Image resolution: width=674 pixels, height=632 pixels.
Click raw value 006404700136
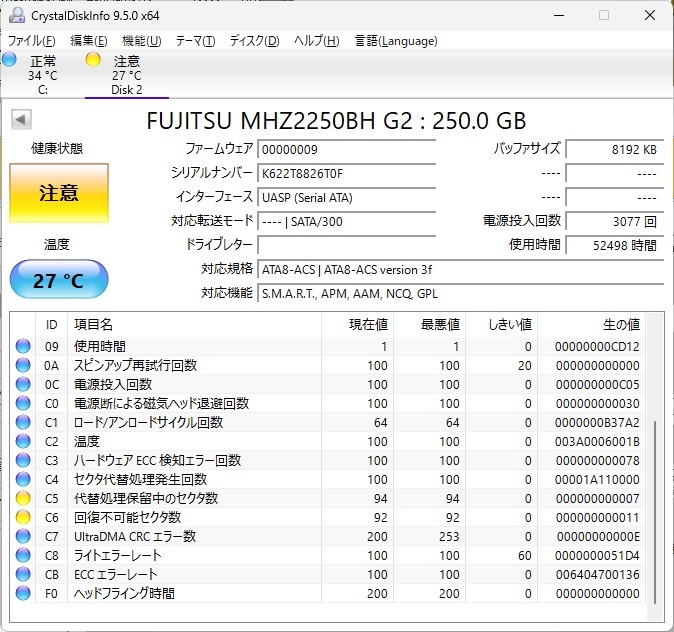597,574
